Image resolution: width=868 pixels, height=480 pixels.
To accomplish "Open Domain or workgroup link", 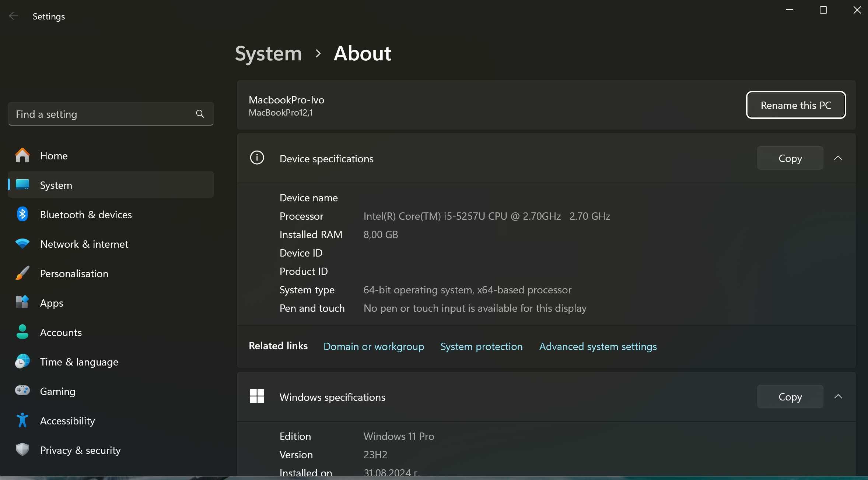I will click(x=374, y=346).
